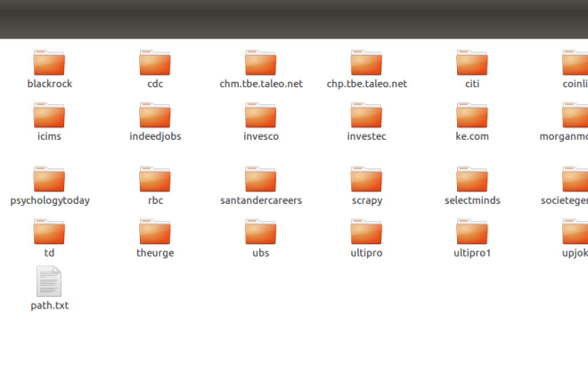Viewport: 588px width, 392px height.
Task: Click the 'icims' name label
Action: point(49,136)
